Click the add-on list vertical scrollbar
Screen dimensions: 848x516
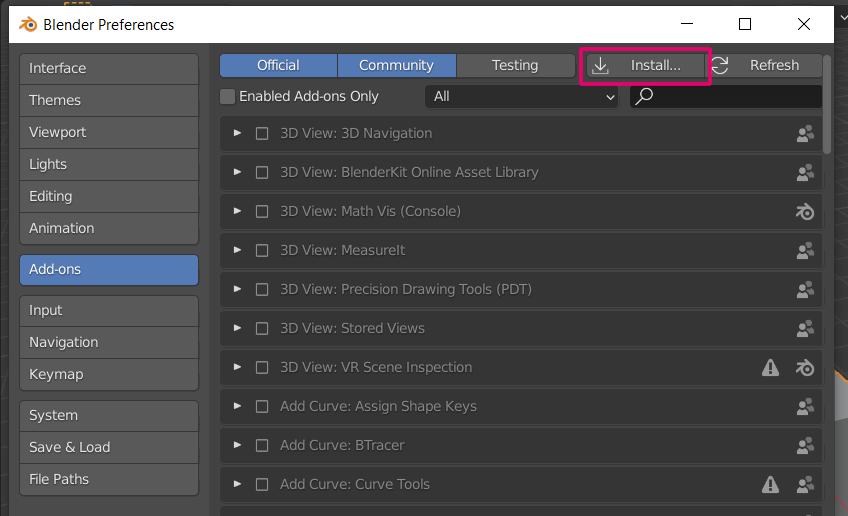tap(827, 104)
